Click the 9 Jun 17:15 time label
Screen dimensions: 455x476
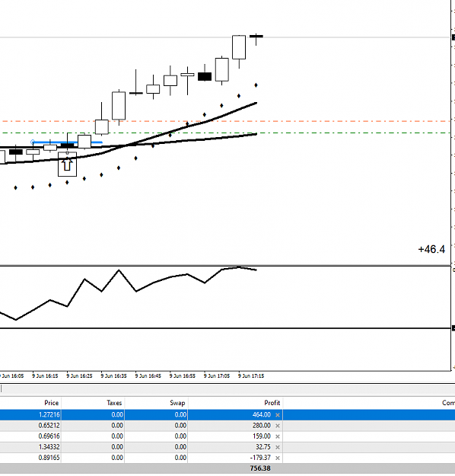(x=251, y=375)
